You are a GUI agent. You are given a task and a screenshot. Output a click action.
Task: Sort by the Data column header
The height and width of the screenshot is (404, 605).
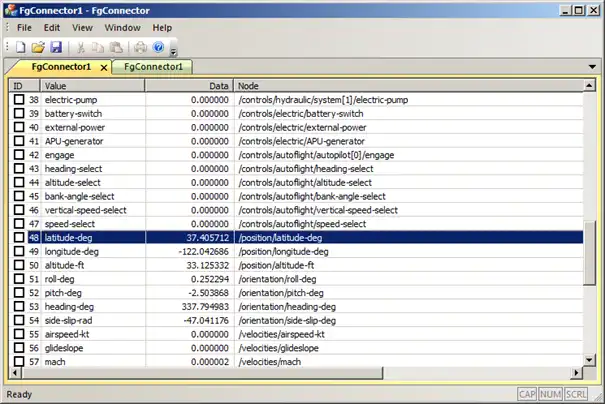click(189, 86)
